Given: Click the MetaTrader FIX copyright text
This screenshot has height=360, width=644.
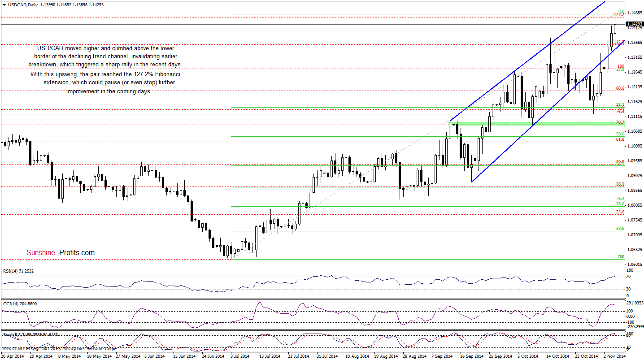Looking at the screenshot, I should click(x=58, y=348).
